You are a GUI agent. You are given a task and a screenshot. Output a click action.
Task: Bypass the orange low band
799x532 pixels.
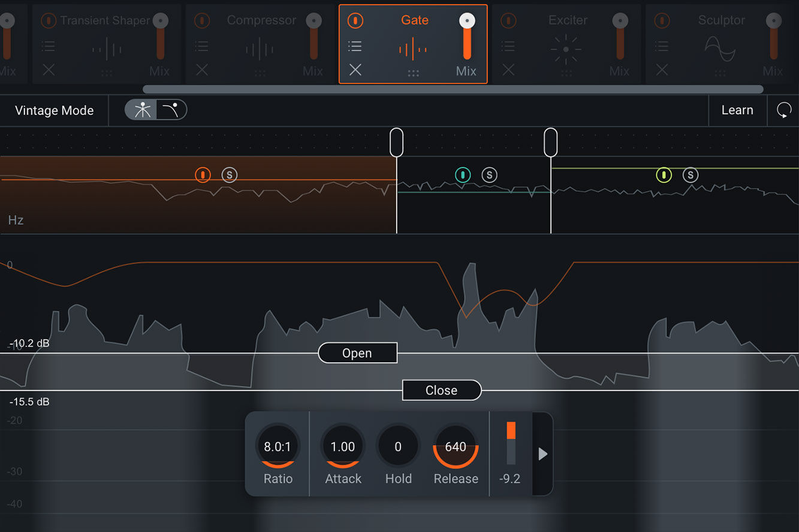point(203,175)
